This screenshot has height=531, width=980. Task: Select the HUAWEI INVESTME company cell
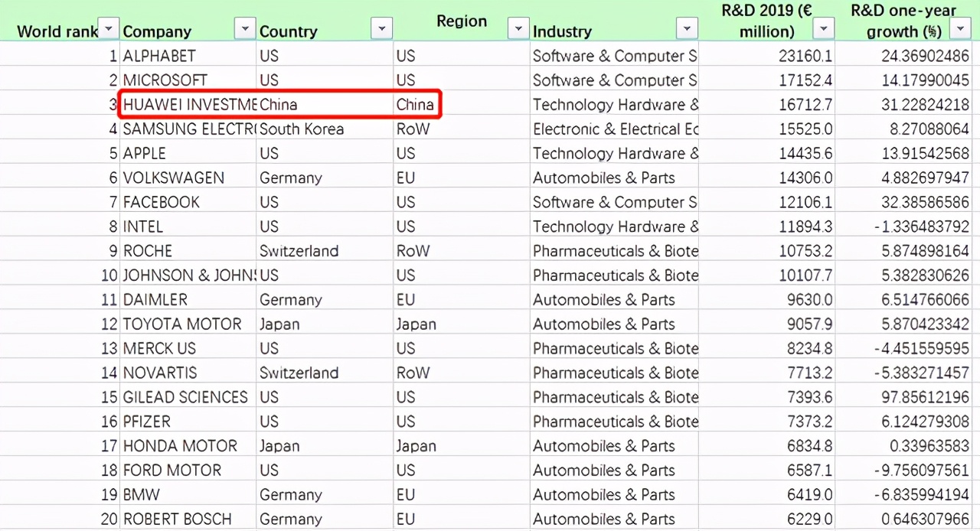[x=188, y=105]
